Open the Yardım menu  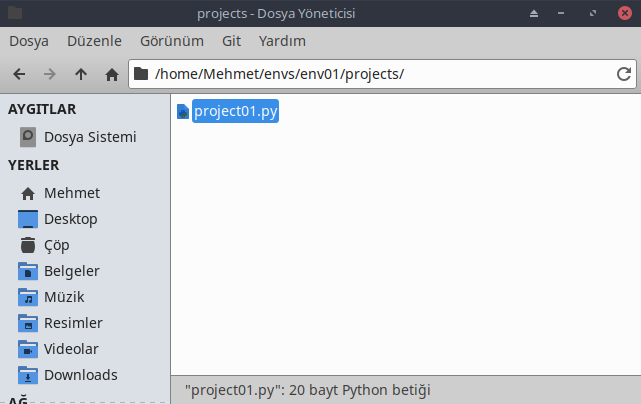282,41
